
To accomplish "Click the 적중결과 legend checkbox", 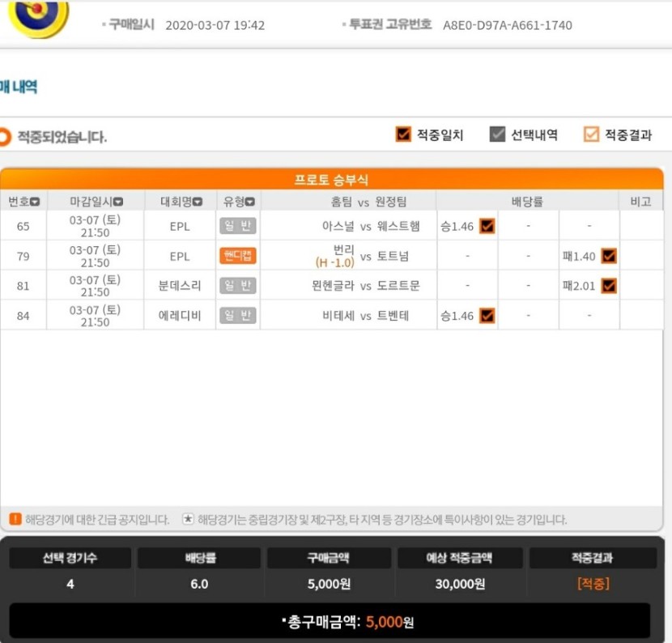I will pos(591,134).
